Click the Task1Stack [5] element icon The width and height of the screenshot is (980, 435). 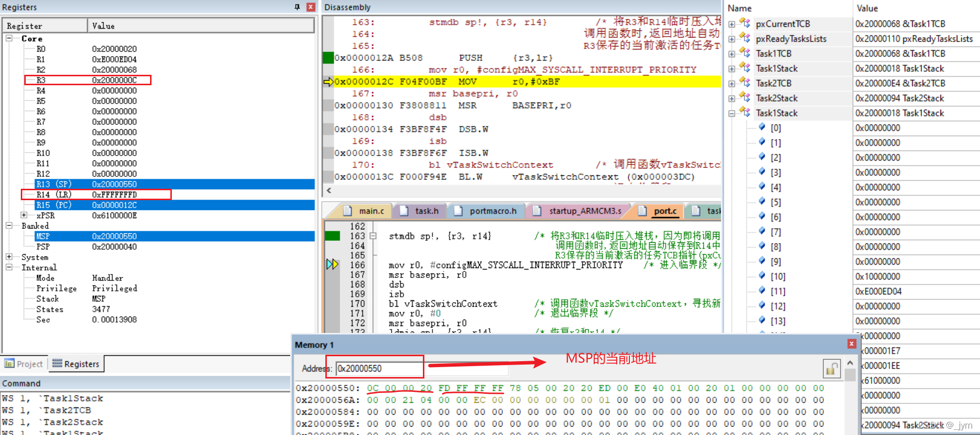coord(762,201)
